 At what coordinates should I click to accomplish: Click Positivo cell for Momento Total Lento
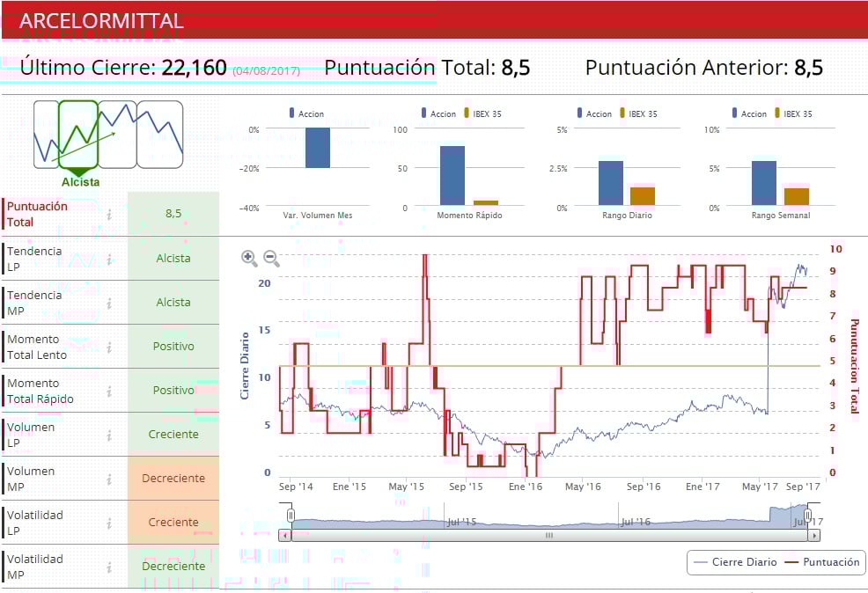(173, 347)
